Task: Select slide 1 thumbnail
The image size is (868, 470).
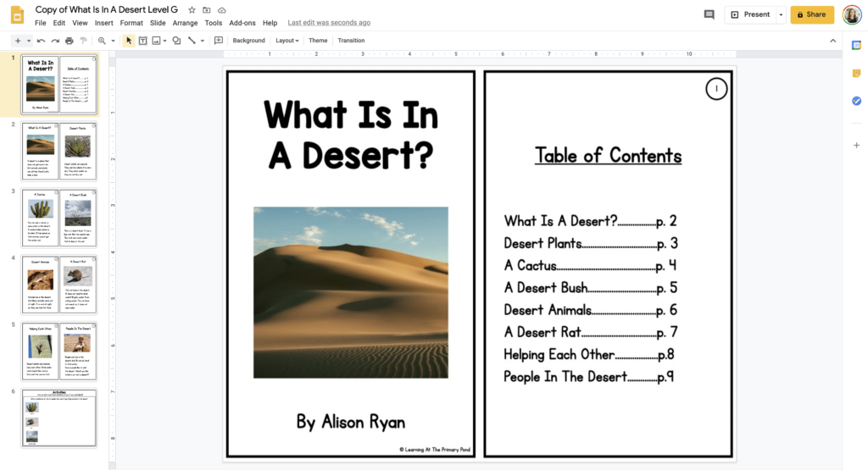Action: [59, 84]
